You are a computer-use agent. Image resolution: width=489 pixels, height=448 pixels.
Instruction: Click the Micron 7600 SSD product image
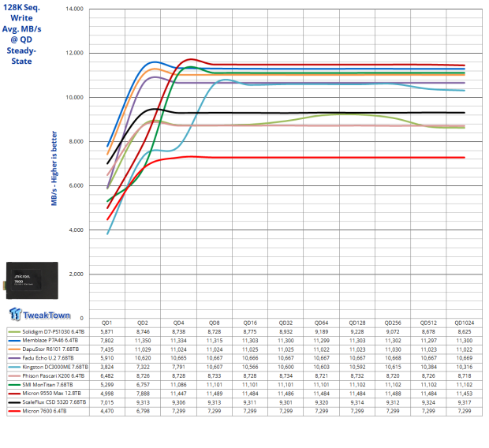[x=32, y=281]
